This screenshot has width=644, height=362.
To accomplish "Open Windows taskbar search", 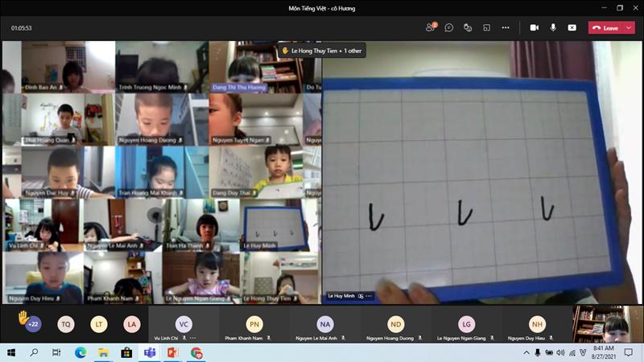I will [34, 352].
